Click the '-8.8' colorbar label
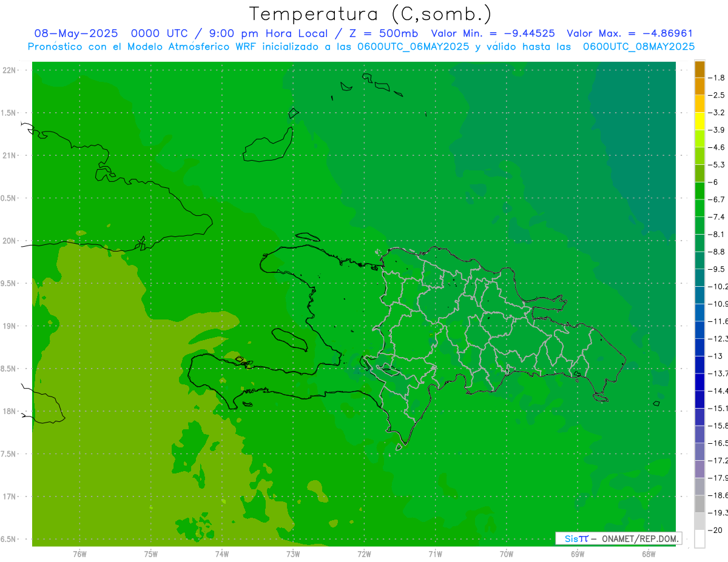Viewport: 728px width, 562px height. pyautogui.click(x=717, y=252)
